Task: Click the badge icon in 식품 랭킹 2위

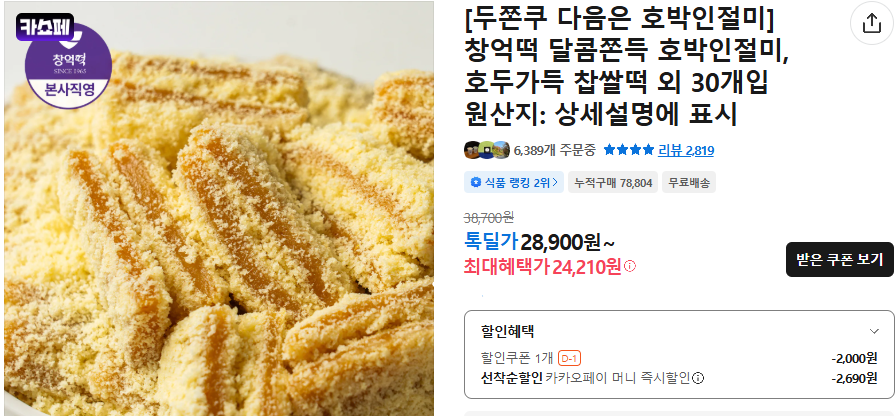Action: [x=476, y=183]
